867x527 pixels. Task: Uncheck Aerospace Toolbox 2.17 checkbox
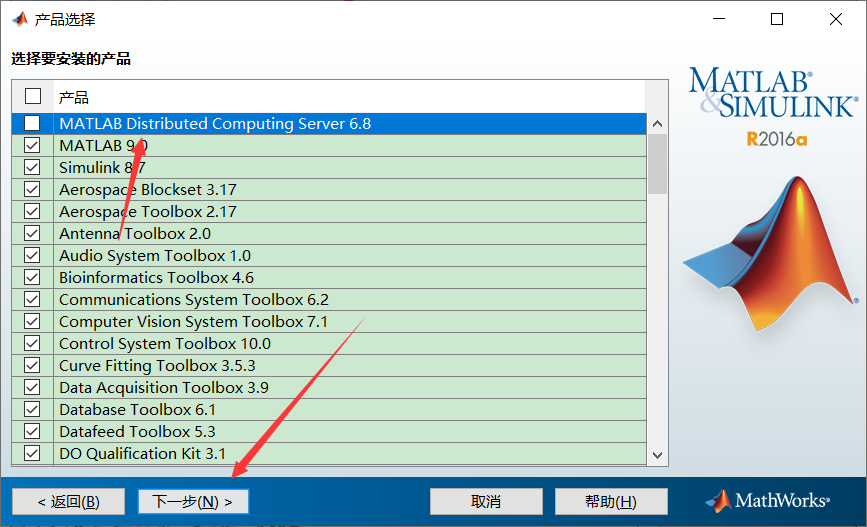[x=32, y=211]
